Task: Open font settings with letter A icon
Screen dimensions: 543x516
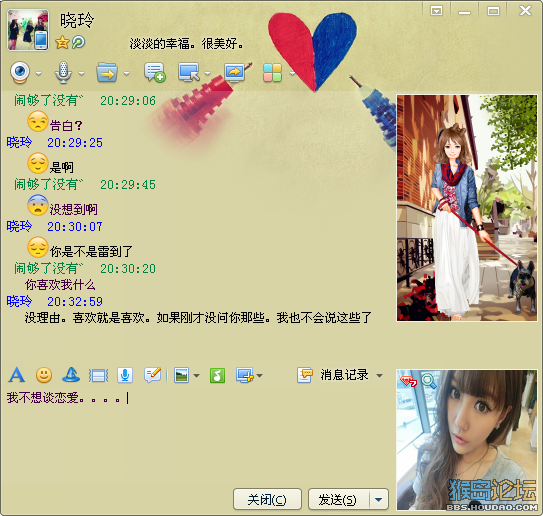Action: click(x=17, y=375)
